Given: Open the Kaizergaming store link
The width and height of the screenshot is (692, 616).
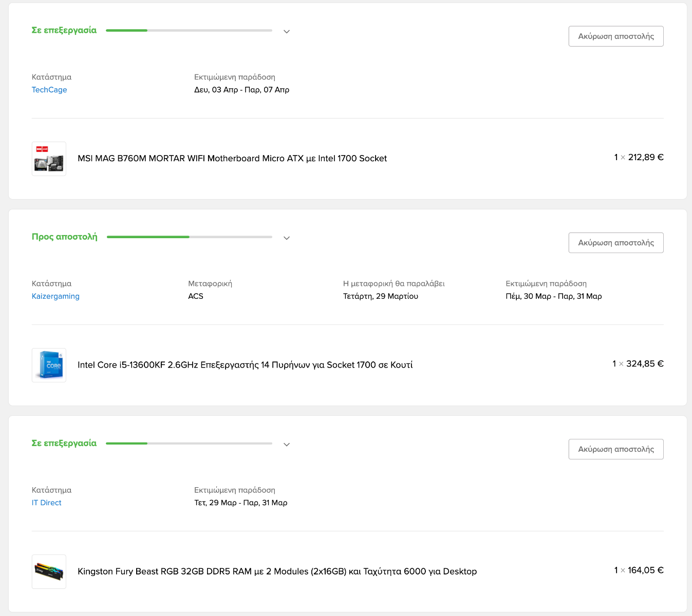Looking at the screenshot, I should [x=55, y=296].
